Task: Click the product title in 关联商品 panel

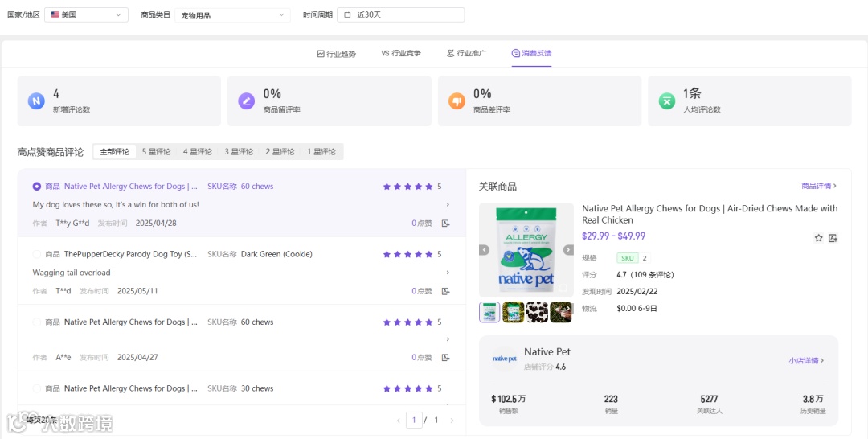Action: tap(710, 214)
